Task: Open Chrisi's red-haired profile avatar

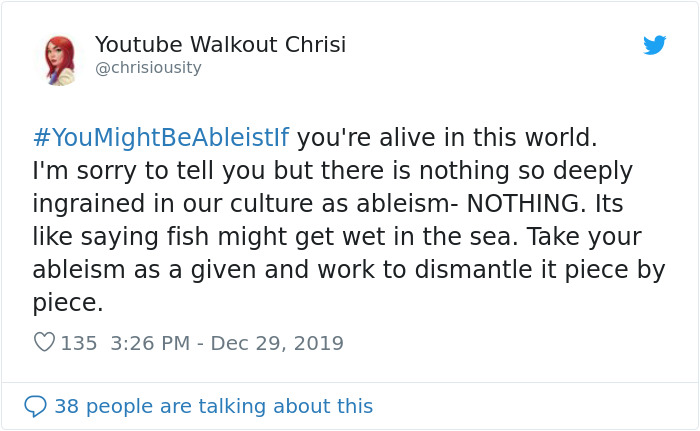Action: pos(59,60)
